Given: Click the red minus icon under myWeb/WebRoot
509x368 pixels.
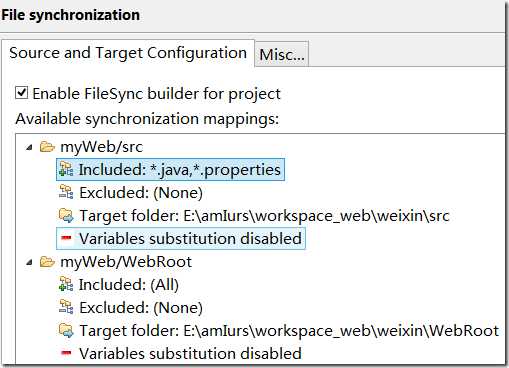Looking at the screenshot, I should coord(66,353).
